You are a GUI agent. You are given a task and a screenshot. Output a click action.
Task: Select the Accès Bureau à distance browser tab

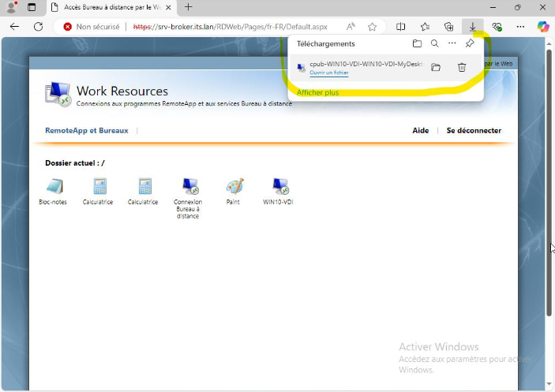112,7
